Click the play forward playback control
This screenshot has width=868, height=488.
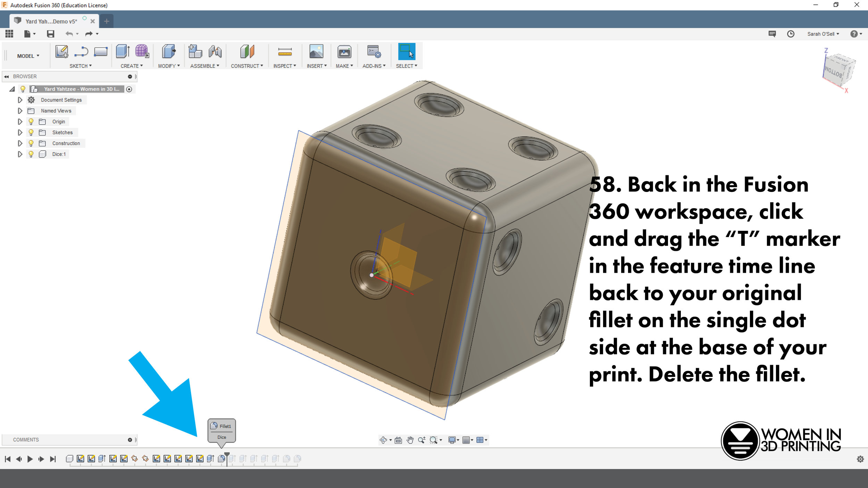coord(30,458)
